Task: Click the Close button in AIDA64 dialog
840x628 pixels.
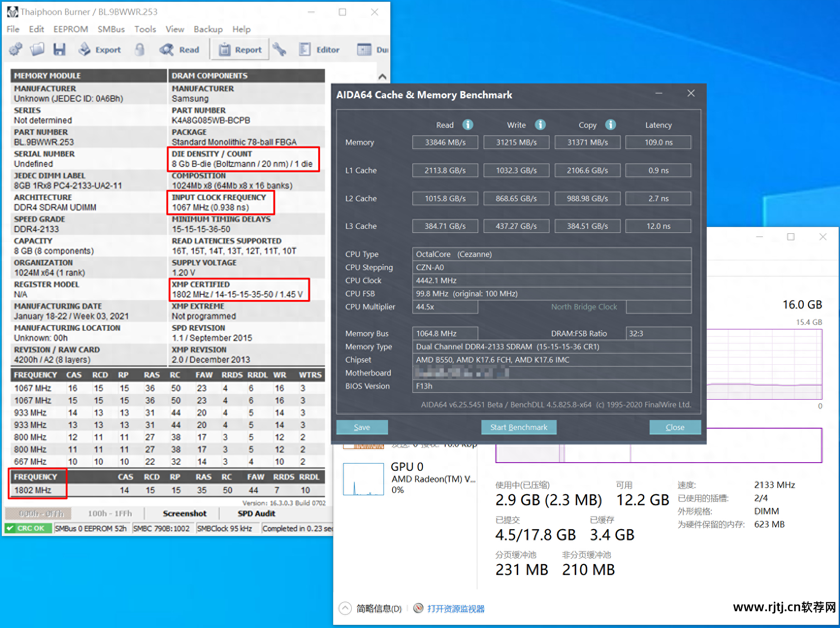Action: 675,427
